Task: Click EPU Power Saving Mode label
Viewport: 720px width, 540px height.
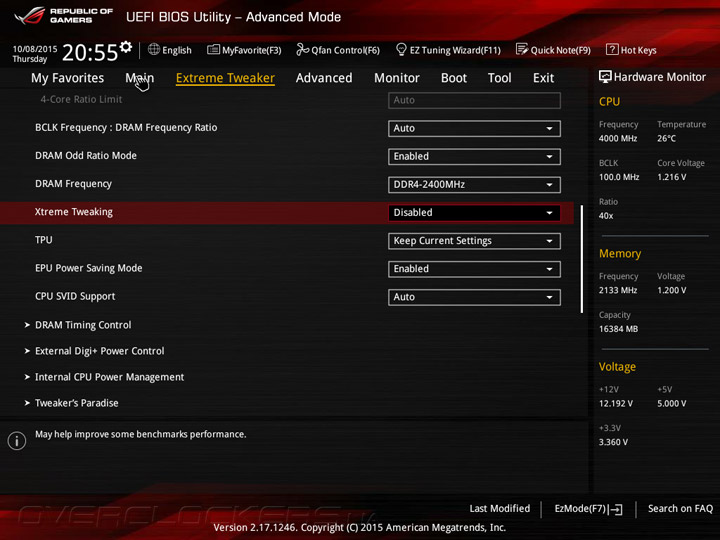Action: coord(89,268)
